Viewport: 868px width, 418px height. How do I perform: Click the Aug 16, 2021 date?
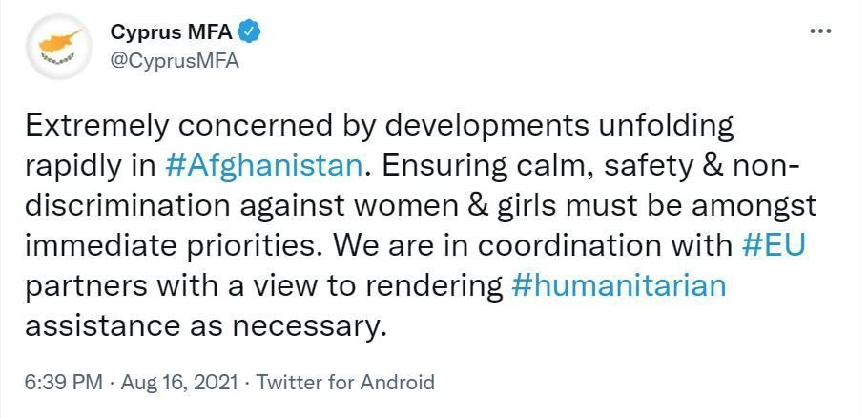[180, 382]
